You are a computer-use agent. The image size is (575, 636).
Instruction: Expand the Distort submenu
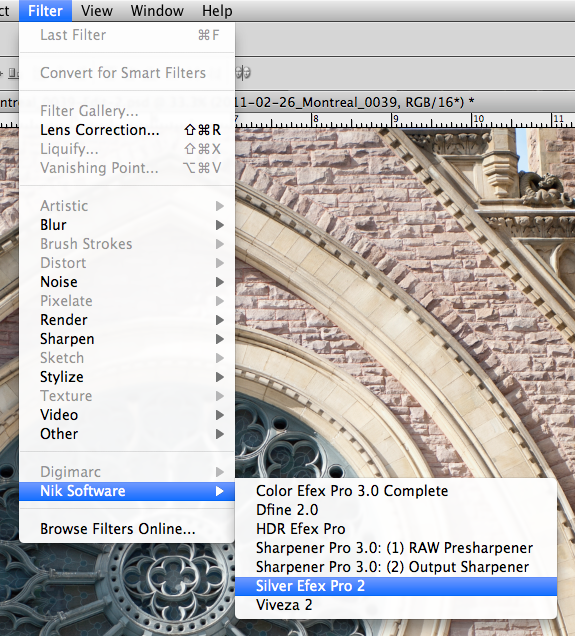pyautogui.click(x=127, y=263)
